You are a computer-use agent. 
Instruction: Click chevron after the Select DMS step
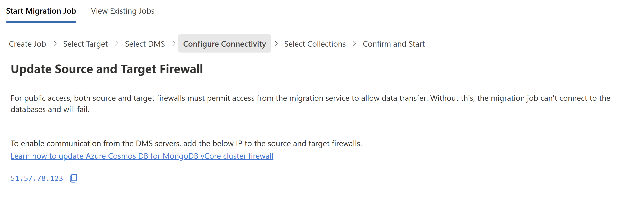pos(174,44)
